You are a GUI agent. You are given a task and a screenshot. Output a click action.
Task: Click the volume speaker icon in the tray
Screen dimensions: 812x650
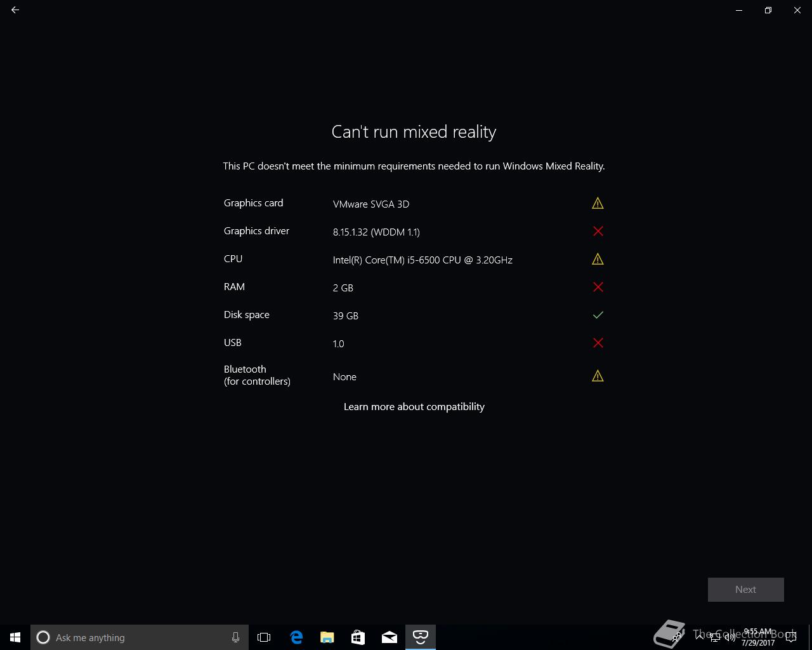click(x=730, y=637)
